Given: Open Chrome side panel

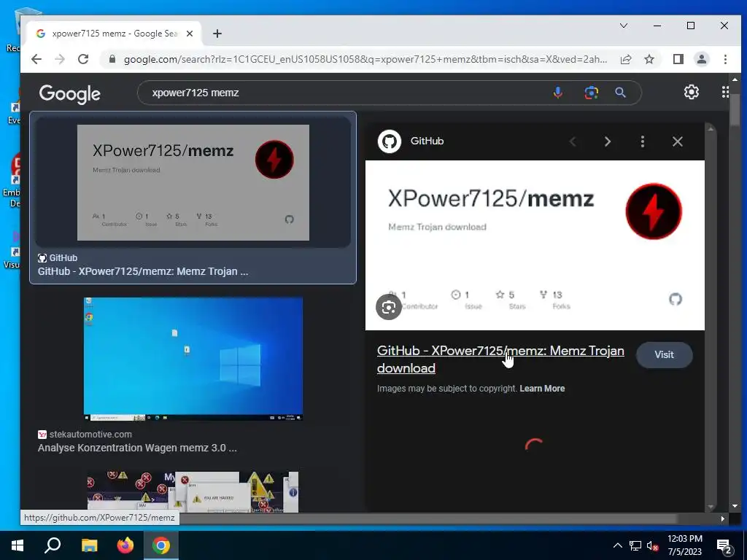Looking at the screenshot, I should coord(678,59).
